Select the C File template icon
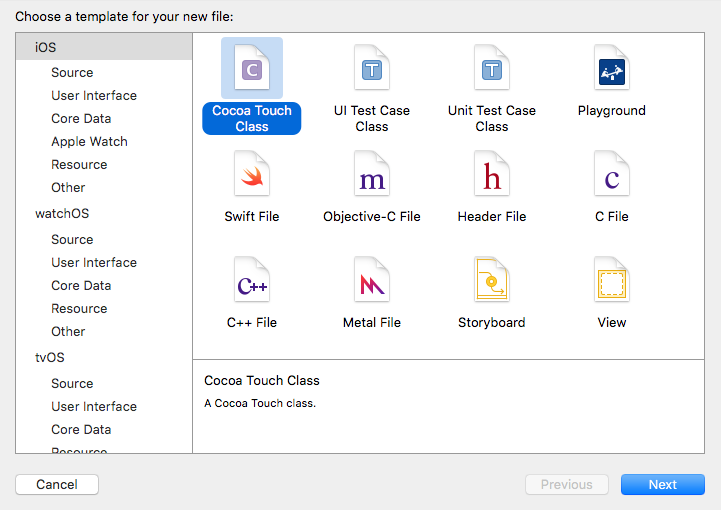 coord(612,176)
